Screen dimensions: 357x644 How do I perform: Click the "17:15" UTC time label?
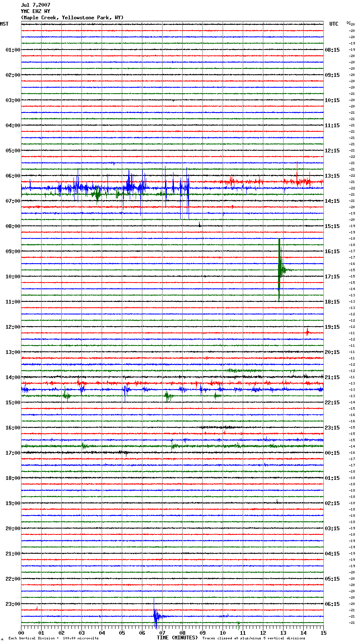(x=332, y=277)
